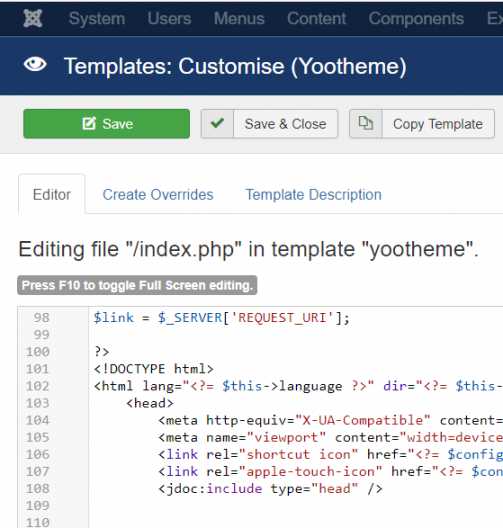Click the link rel apple-touch-icon line

331,471
